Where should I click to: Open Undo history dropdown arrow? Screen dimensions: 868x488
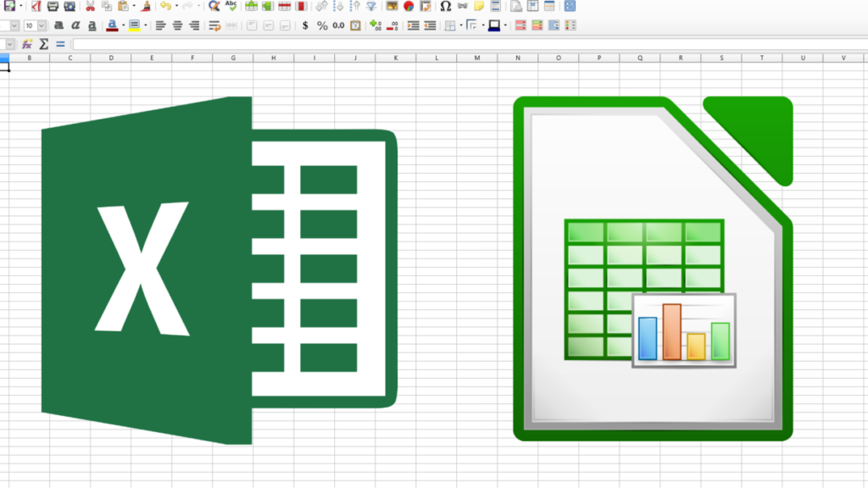pos(176,6)
